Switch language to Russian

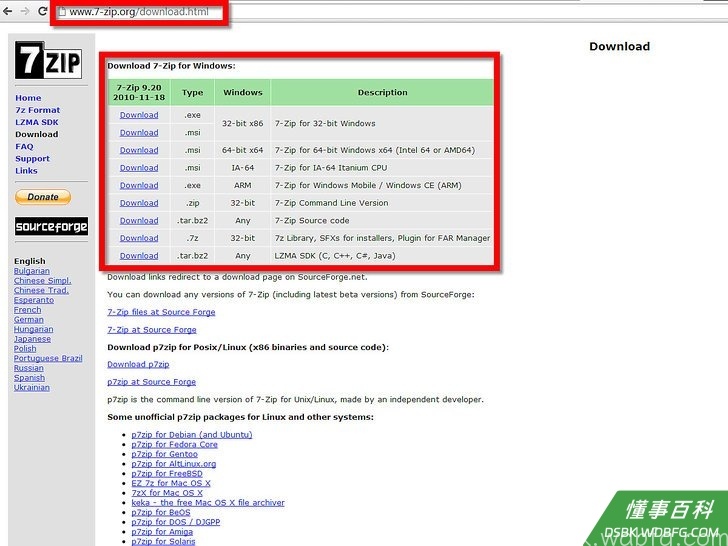[28, 368]
